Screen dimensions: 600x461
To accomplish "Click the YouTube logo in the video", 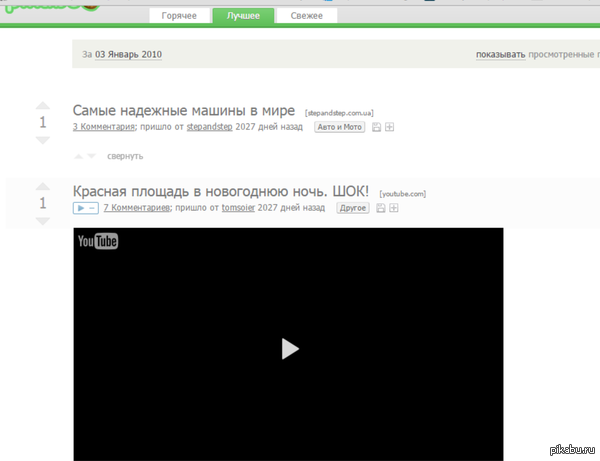I will (x=98, y=241).
